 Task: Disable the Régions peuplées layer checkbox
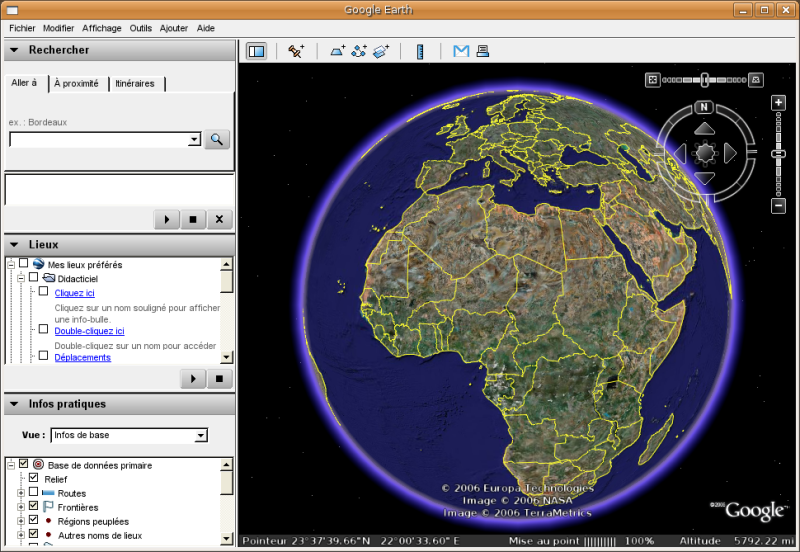tap(34, 520)
